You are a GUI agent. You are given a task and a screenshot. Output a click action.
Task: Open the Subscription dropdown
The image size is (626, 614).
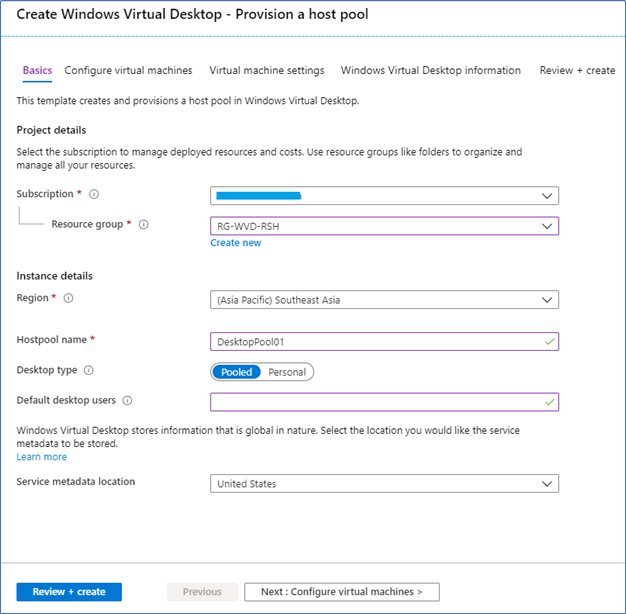(x=384, y=196)
